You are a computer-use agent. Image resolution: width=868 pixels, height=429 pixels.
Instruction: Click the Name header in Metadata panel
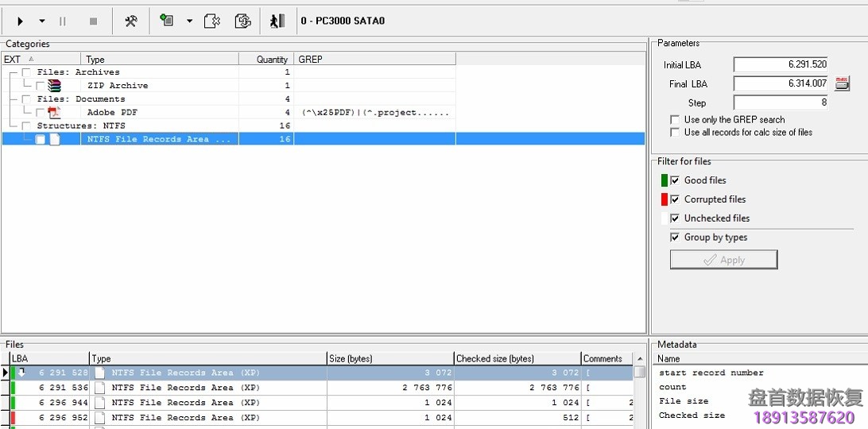760,359
